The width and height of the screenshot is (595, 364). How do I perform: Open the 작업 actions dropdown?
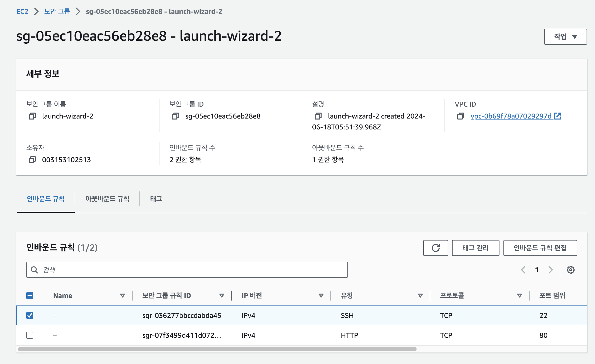pos(565,37)
